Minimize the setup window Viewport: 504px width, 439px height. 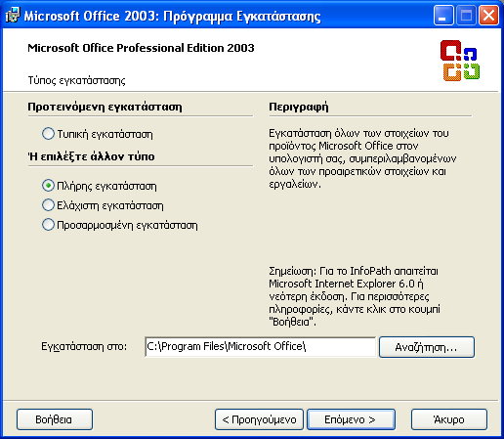[443, 16]
